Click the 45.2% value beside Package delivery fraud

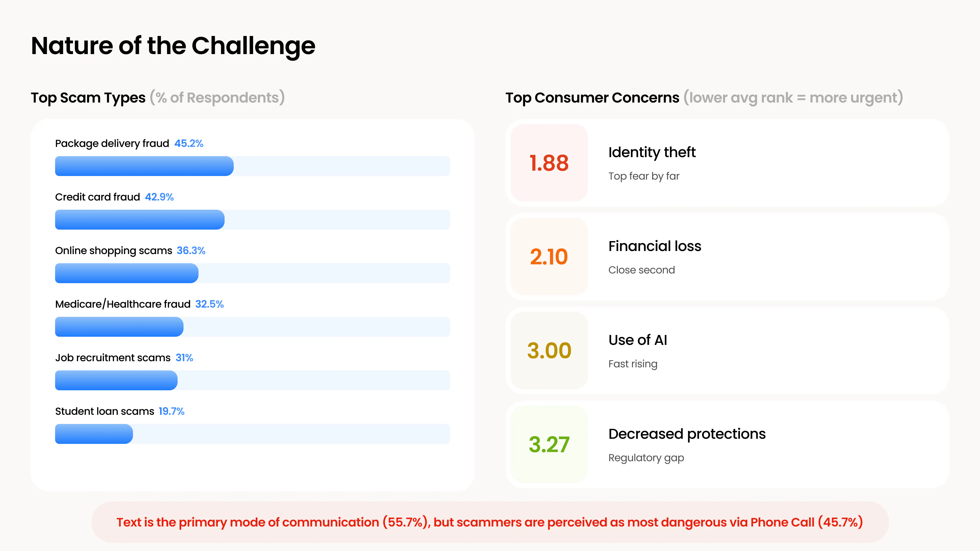[189, 143]
